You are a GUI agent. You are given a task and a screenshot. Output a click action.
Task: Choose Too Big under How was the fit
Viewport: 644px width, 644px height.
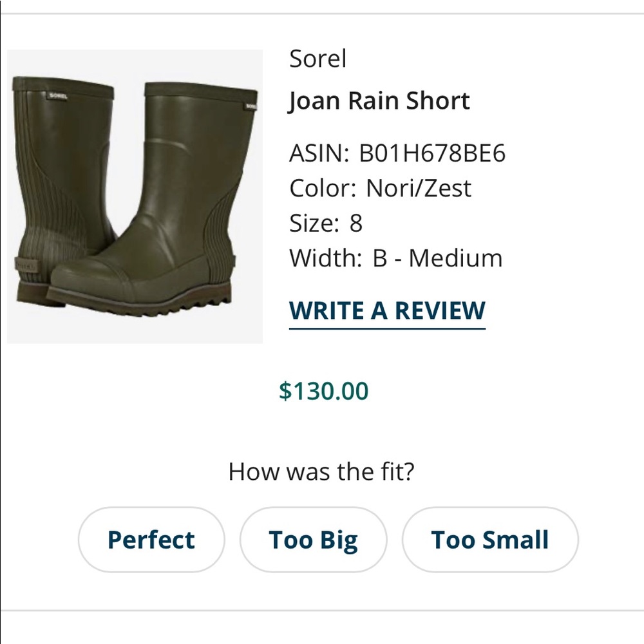tap(314, 540)
